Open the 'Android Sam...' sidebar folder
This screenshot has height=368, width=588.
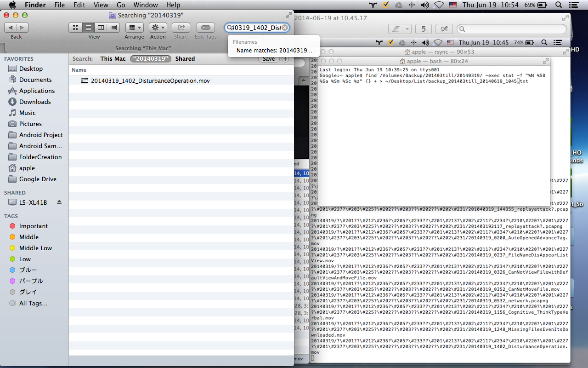40,146
